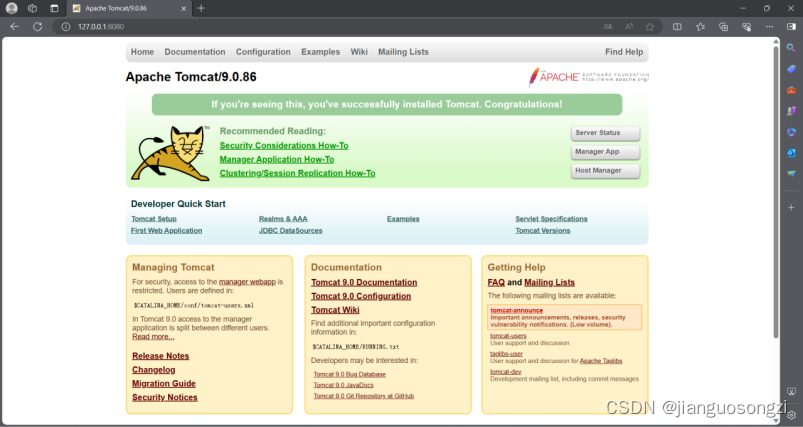Open the manager webapp link
This screenshot has width=803, height=427.
247,282
